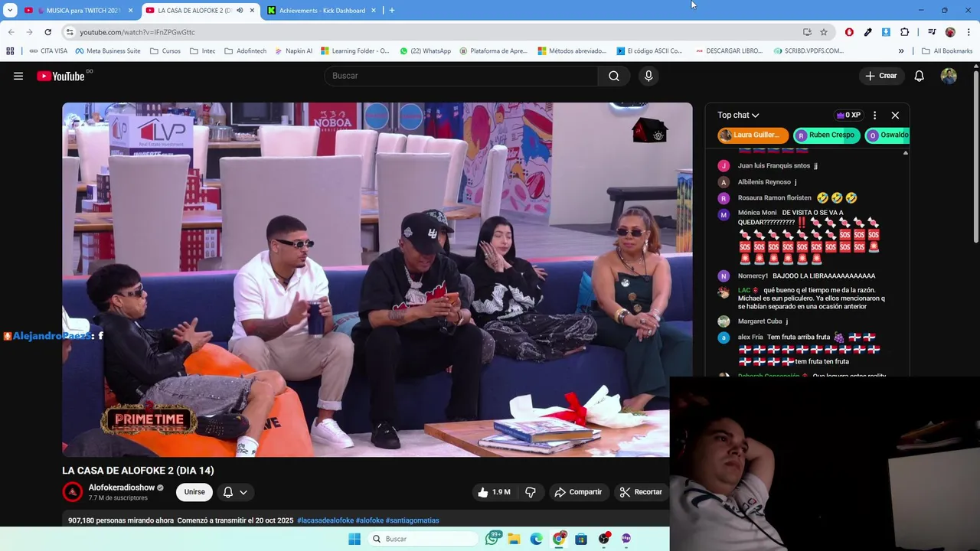Close the live chat panel
The height and width of the screenshot is (551, 980).
pos(895,115)
